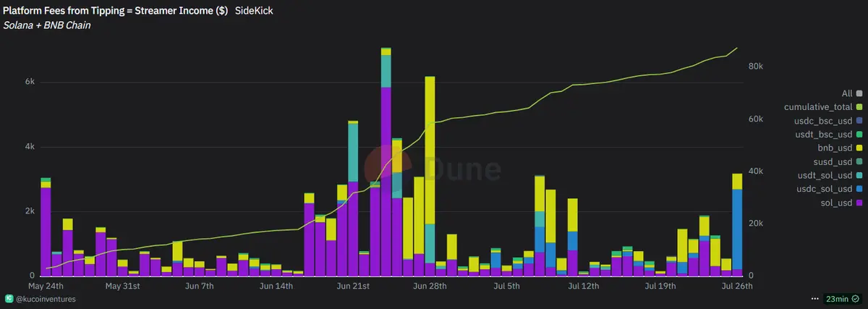Click the 80k right axis value
This screenshot has height=309, width=868.
click(755, 66)
